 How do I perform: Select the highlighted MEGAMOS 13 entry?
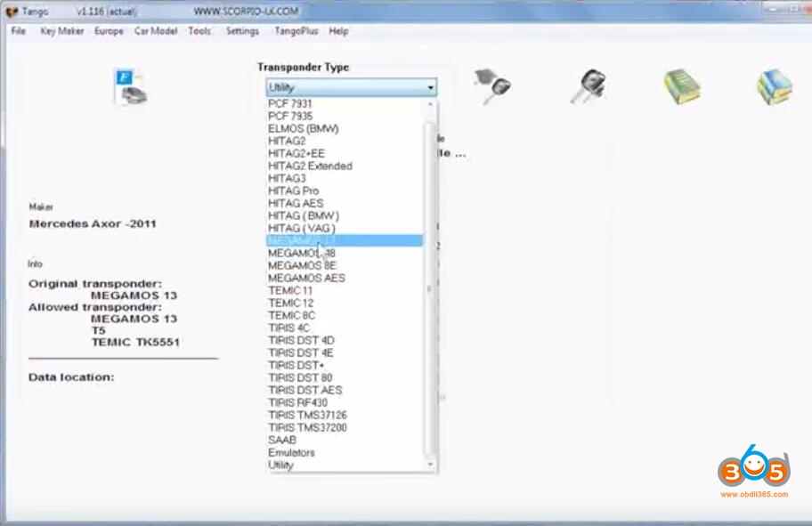345,240
